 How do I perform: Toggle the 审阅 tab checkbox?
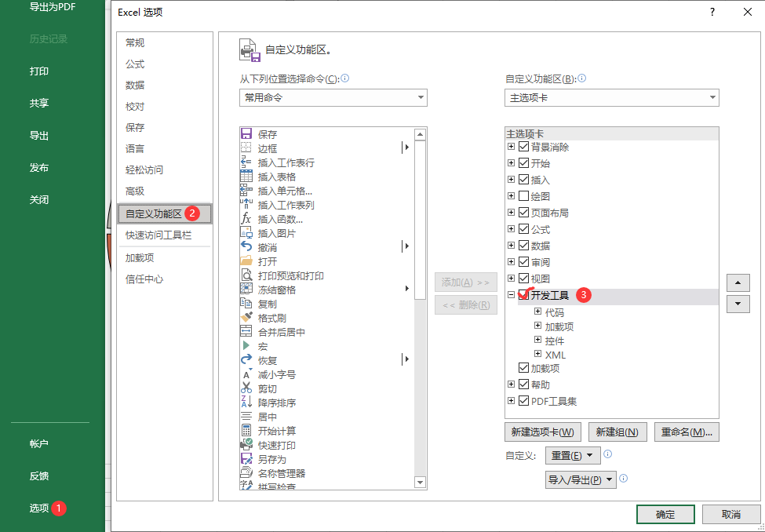pyautogui.click(x=523, y=262)
